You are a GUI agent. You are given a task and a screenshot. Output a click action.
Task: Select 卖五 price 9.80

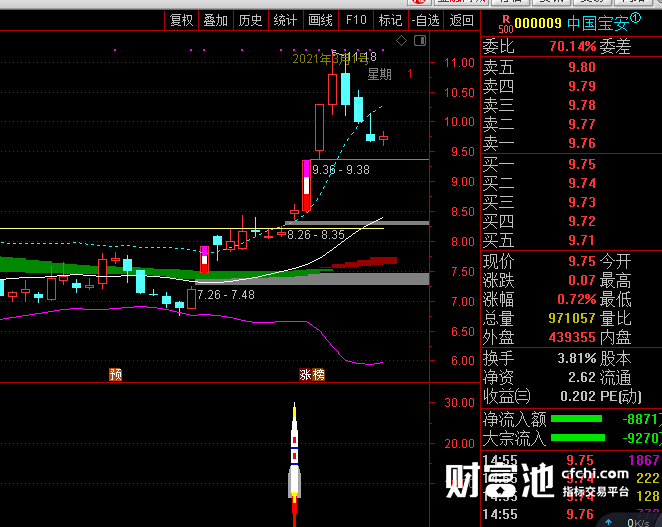[x=582, y=67]
